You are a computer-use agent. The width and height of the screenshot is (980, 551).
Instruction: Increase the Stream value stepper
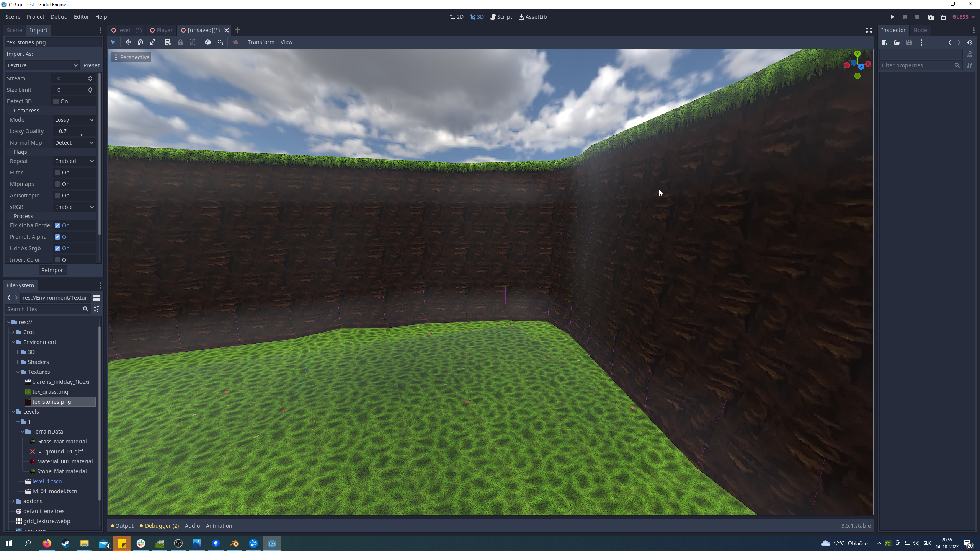click(x=90, y=77)
